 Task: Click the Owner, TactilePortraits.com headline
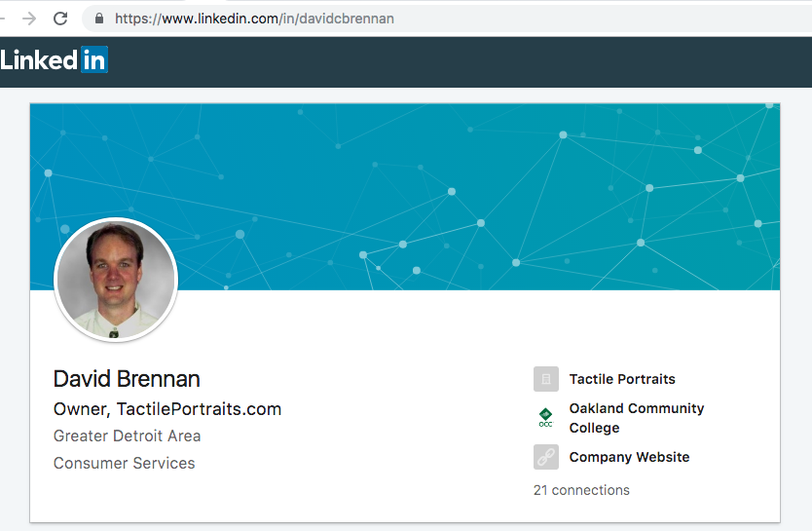pos(167,409)
